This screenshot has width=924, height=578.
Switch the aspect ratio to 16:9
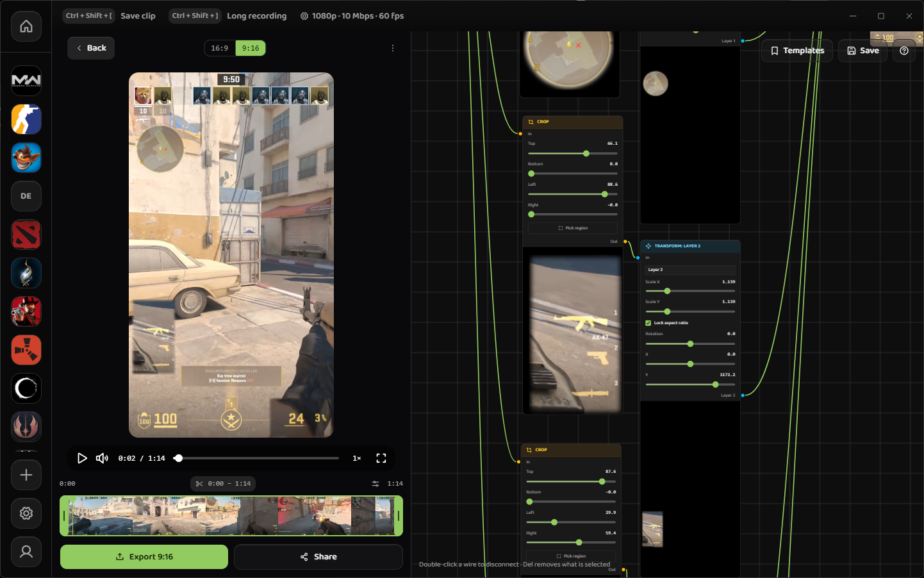pos(220,48)
